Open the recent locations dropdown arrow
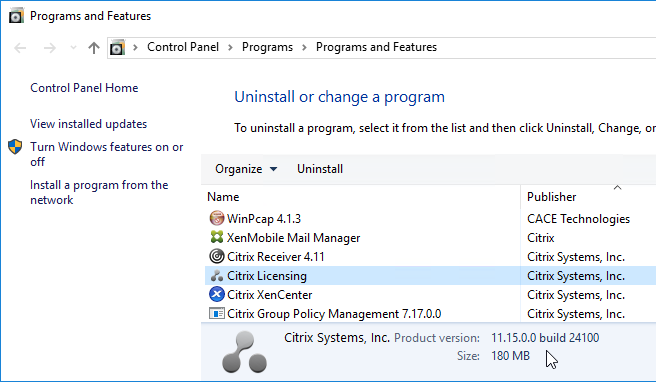This screenshot has width=656, height=382. [73, 48]
